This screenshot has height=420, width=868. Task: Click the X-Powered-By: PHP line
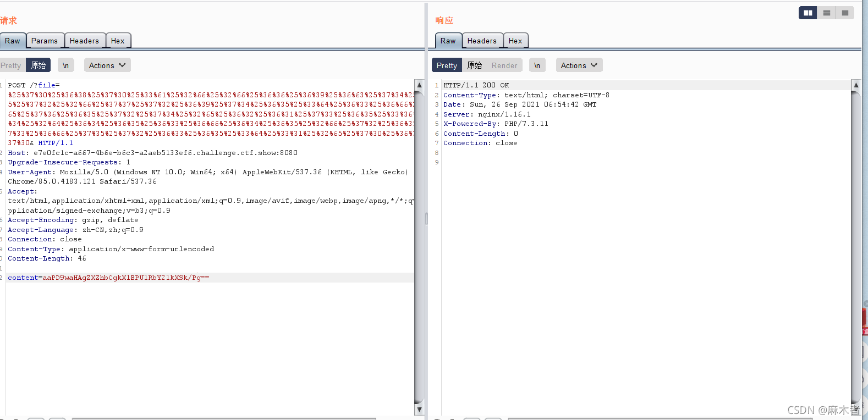coord(496,124)
